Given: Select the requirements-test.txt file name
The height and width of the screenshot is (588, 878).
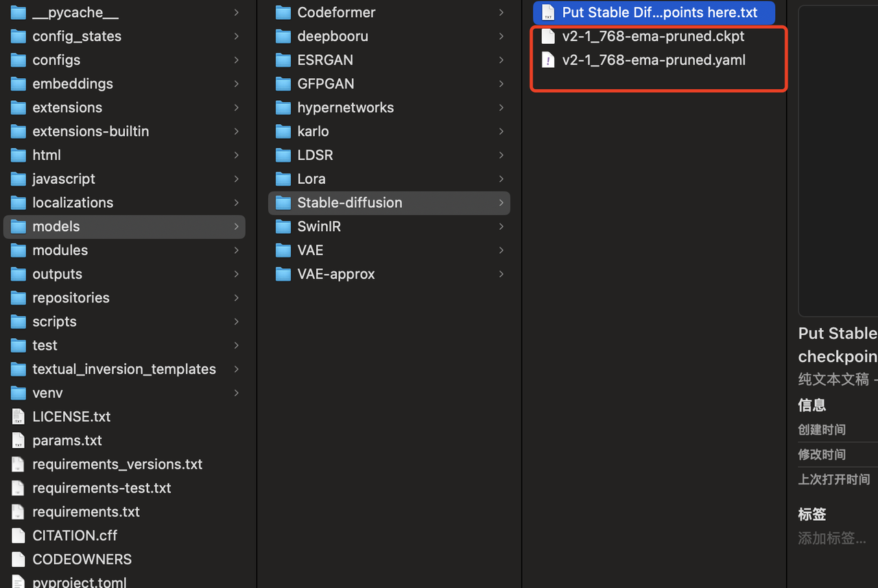Looking at the screenshot, I should click(x=102, y=488).
